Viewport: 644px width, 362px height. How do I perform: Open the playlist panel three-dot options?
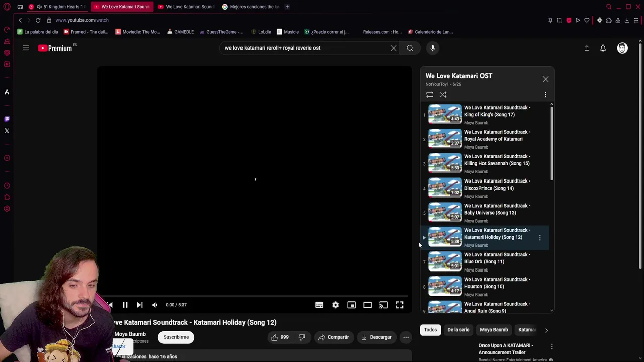(545, 95)
